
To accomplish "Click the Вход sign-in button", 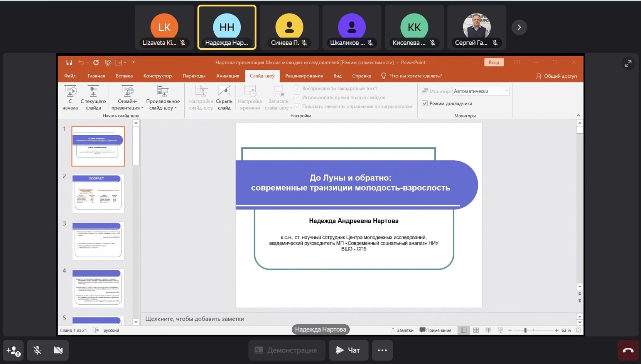I will click(494, 62).
